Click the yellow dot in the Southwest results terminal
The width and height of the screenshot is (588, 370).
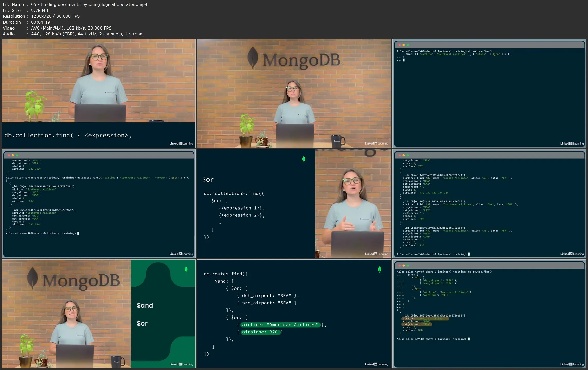click(13, 155)
